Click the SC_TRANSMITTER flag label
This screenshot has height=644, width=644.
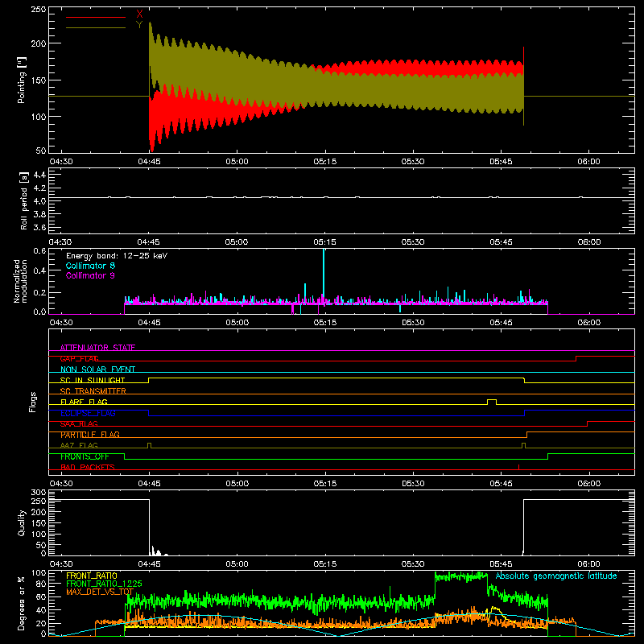click(x=93, y=391)
